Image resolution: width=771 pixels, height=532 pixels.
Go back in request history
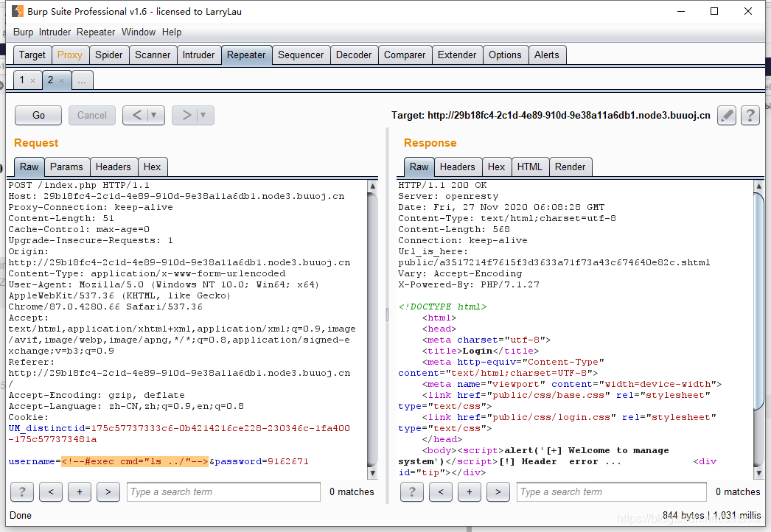pos(136,116)
